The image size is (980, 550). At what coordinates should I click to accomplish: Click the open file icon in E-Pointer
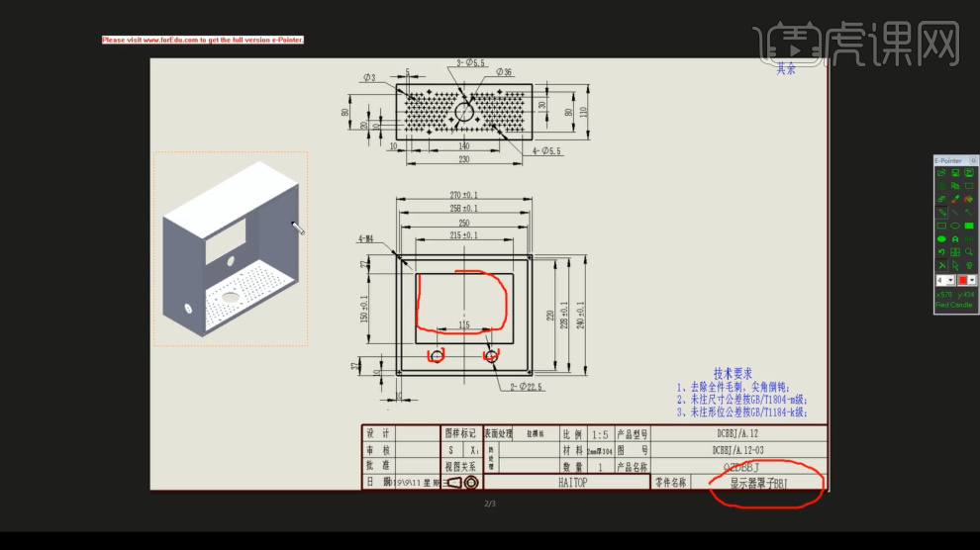pos(941,173)
